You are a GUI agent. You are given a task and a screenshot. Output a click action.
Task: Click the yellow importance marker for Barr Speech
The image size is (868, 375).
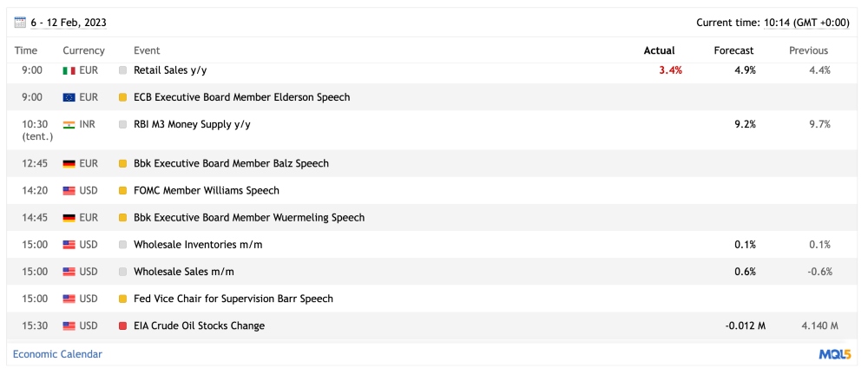122,299
